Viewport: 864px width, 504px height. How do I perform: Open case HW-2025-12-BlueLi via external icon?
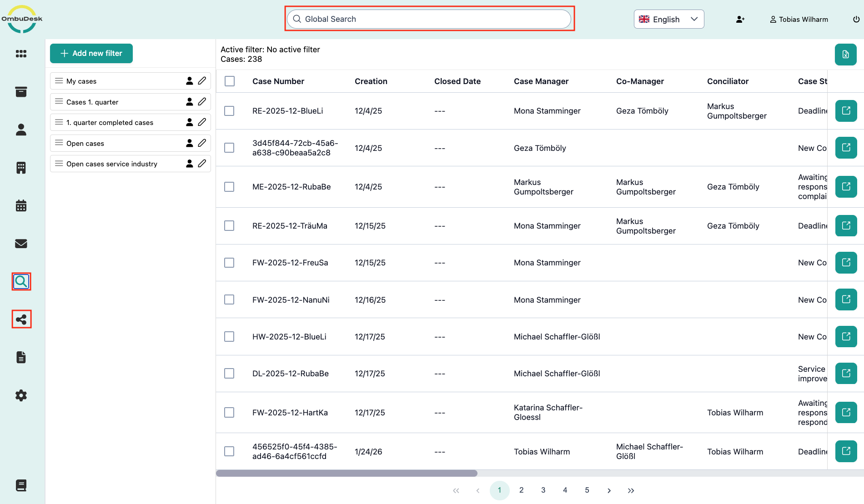pos(846,337)
